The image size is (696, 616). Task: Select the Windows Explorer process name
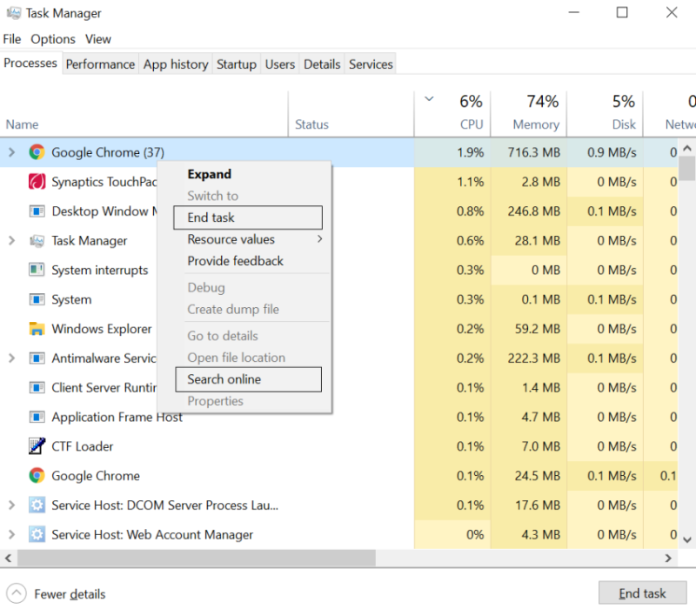pos(102,329)
